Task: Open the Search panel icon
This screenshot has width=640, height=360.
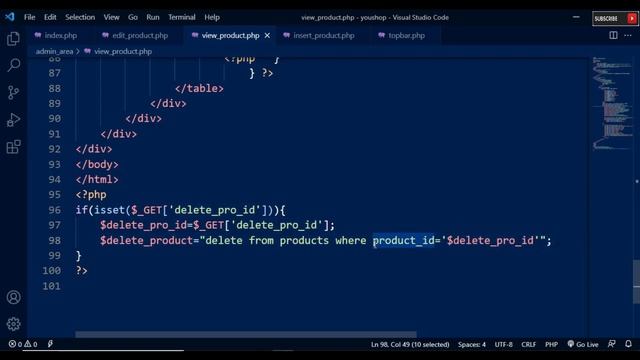Action: (x=13, y=65)
